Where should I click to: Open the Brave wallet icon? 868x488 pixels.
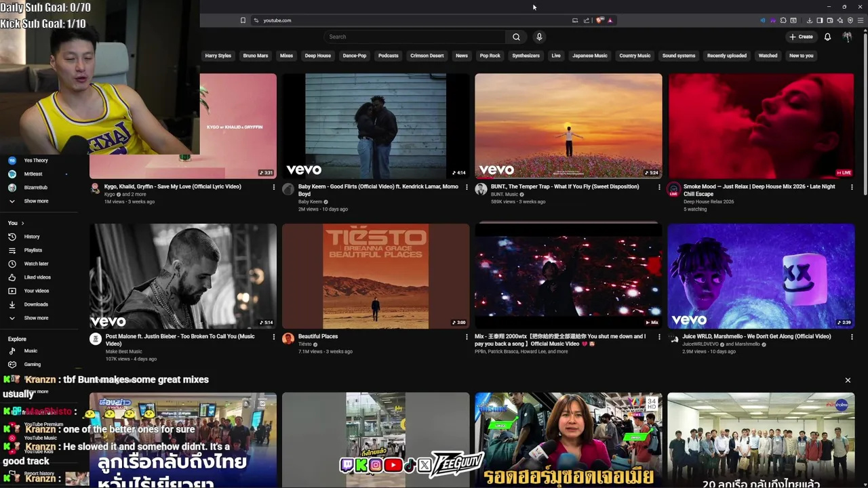coord(830,20)
